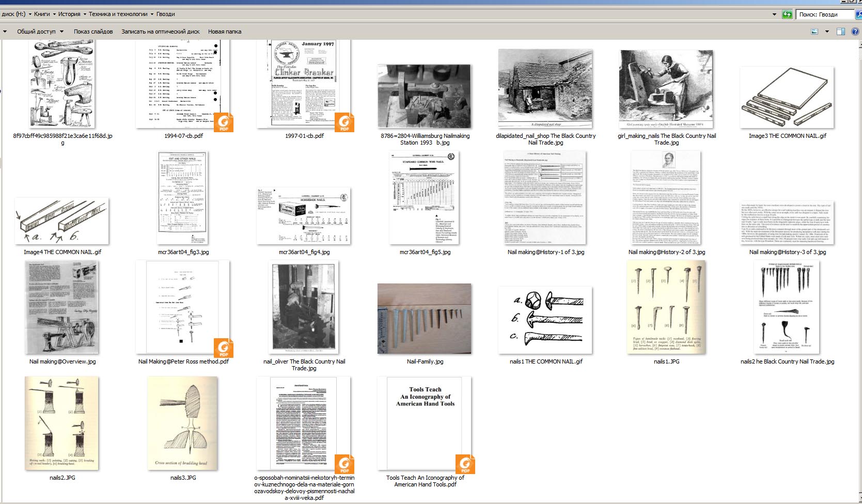Select Image3 THE COMMON NAIL.gif thumbnail

787,98
